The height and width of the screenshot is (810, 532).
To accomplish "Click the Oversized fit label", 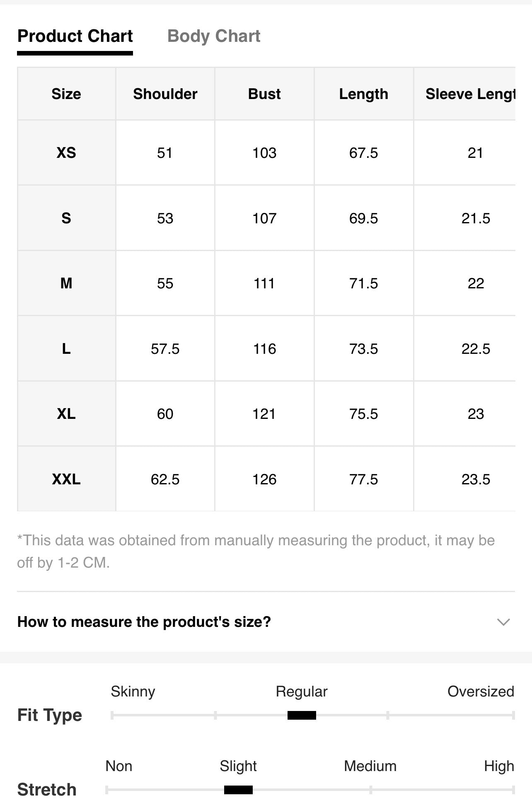I will tap(481, 691).
